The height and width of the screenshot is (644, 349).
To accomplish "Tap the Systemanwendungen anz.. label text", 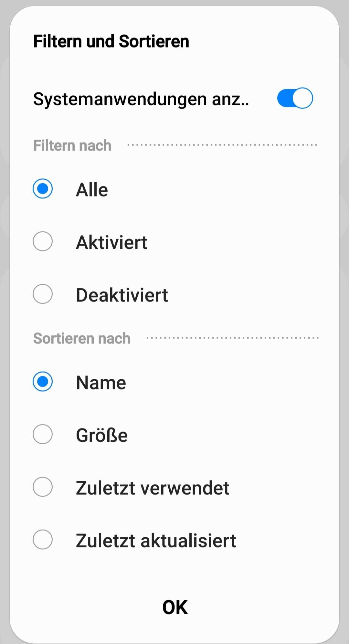I will coord(141,99).
